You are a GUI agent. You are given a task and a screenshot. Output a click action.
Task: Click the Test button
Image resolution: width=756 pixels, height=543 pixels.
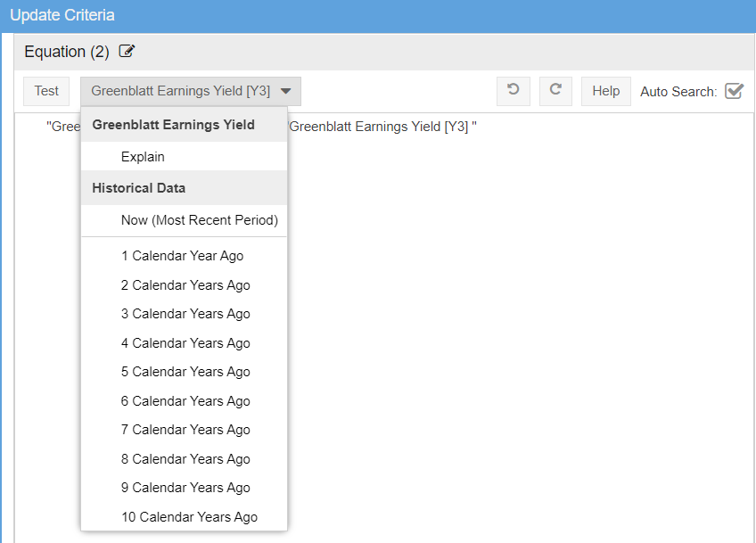click(x=46, y=91)
